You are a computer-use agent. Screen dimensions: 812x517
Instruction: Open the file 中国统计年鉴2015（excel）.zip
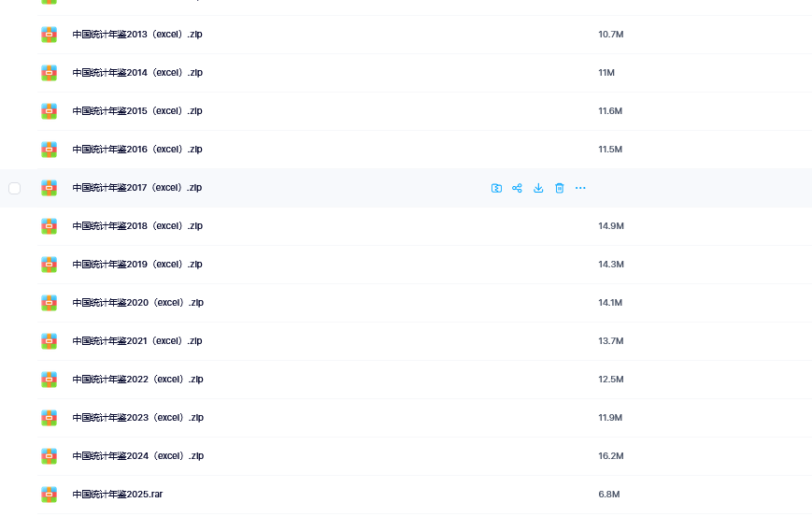pos(137,111)
